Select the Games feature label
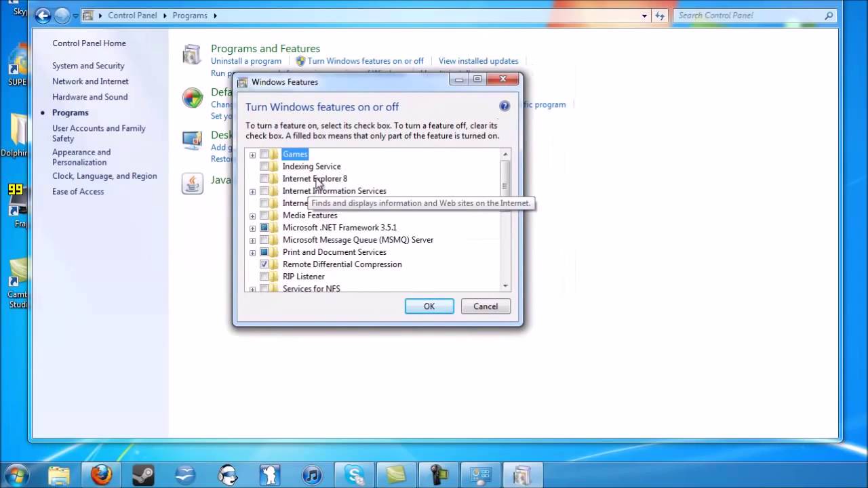This screenshot has width=868, height=488. (x=295, y=155)
